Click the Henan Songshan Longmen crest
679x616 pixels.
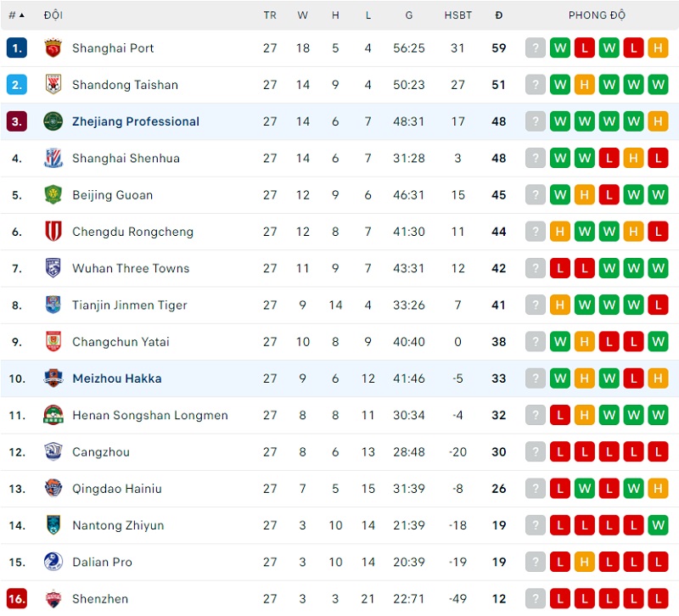pyautogui.click(x=53, y=415)
